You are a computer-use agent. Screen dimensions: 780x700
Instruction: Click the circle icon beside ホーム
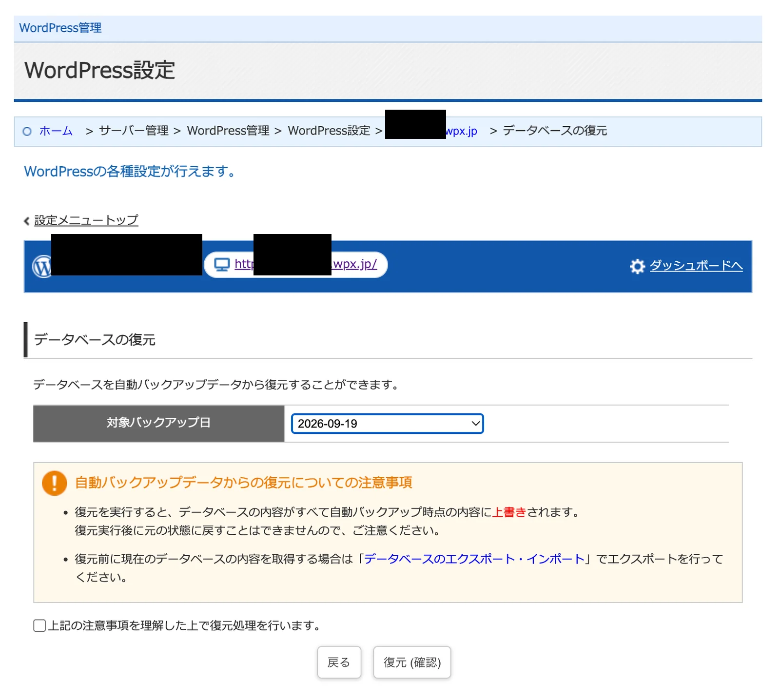27,131
